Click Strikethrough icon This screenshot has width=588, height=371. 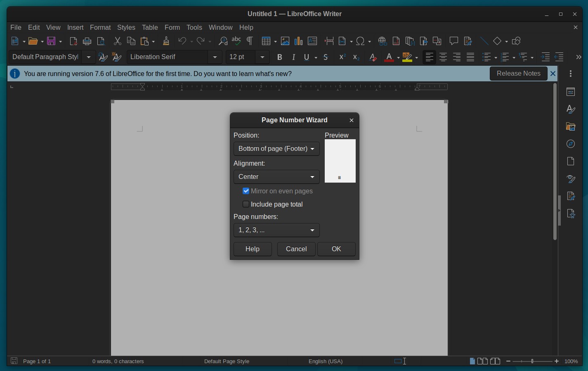(x=326, y=57)
